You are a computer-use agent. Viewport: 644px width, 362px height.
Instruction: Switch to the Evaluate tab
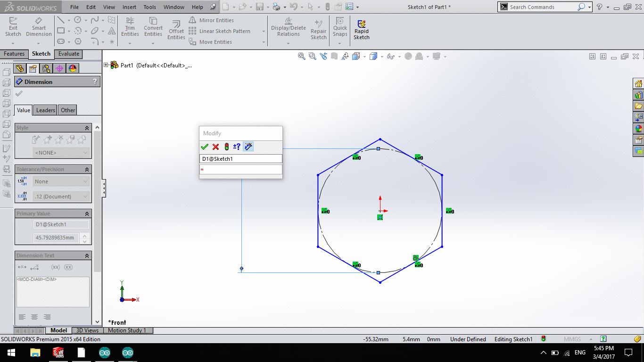[69, 54]
